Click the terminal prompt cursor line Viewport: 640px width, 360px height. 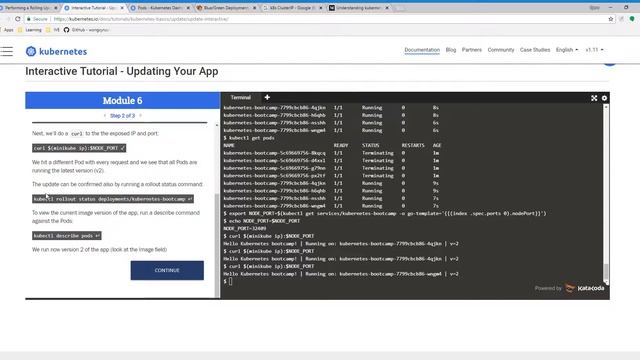coord(229,281)
